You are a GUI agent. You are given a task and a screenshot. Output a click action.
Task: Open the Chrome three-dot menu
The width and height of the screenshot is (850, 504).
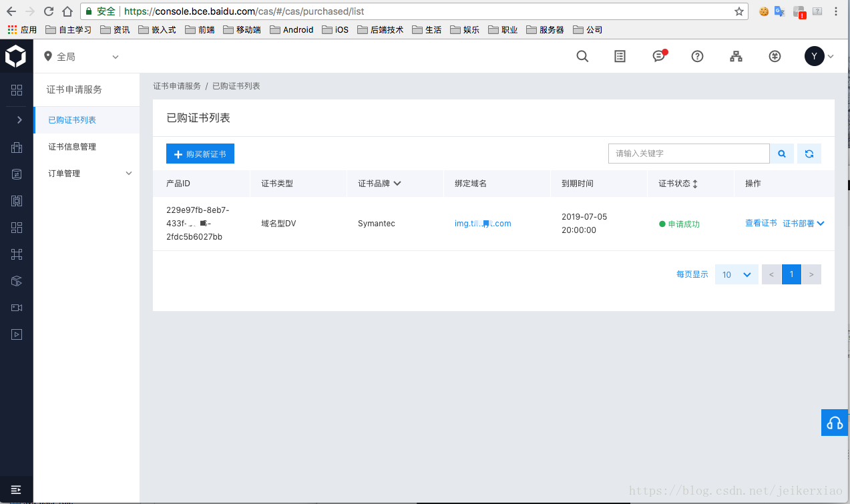pos(837,11)
